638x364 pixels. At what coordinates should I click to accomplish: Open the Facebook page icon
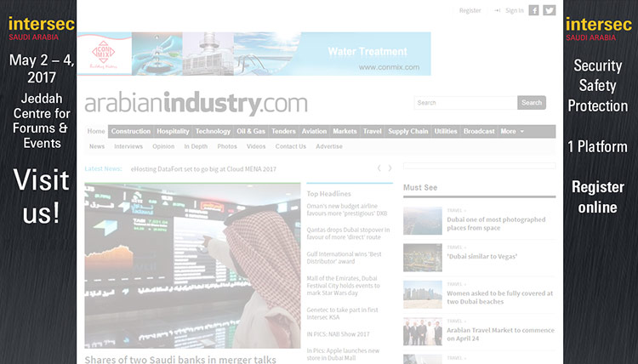(x=533, y=10)
